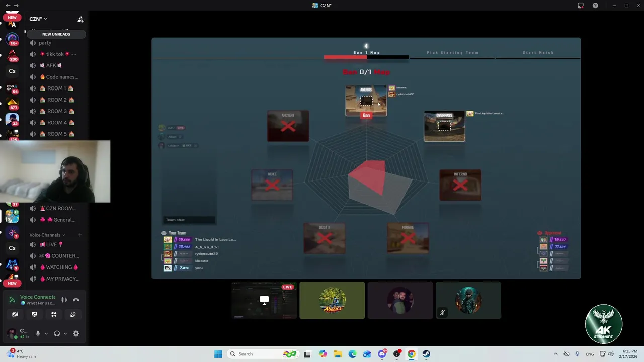
Task: Select the Overpass map card
Action: [444, 126]
